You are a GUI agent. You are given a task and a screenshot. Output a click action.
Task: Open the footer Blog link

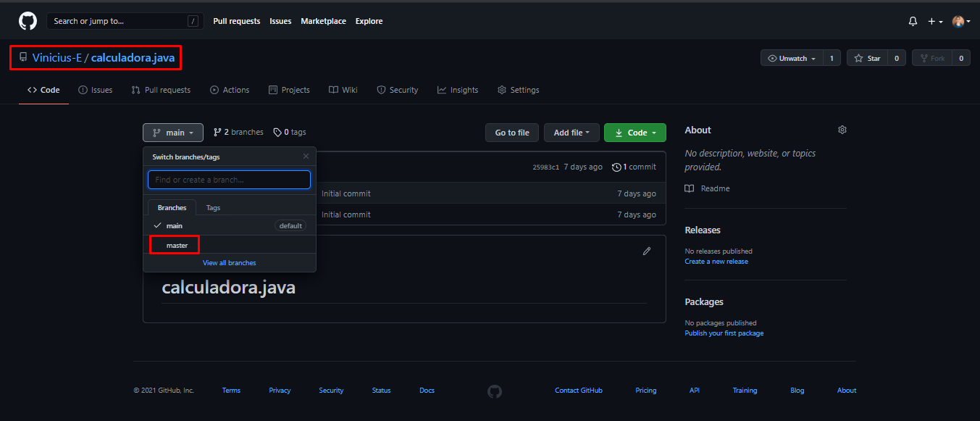tap(797, 391)
